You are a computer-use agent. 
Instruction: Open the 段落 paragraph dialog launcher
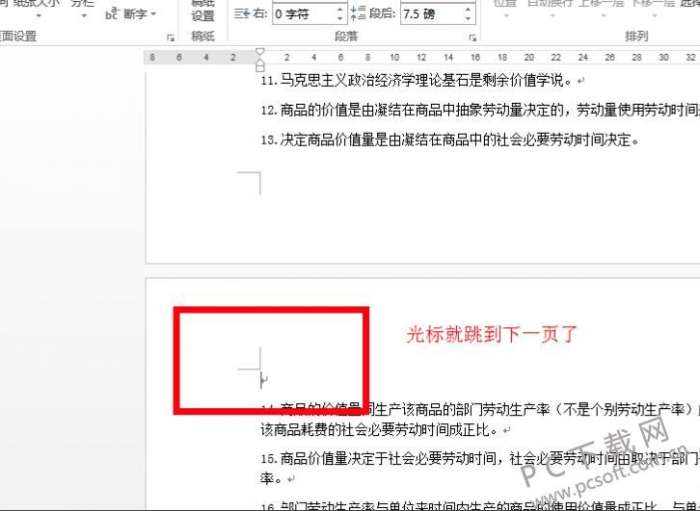(472, 38)
